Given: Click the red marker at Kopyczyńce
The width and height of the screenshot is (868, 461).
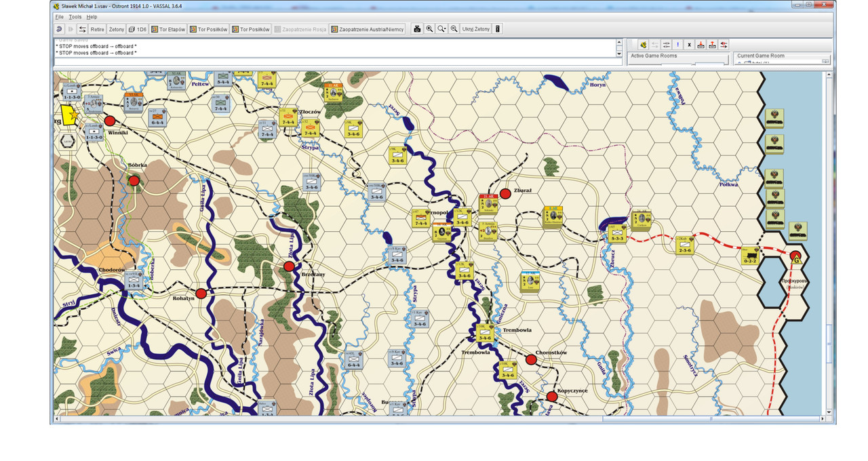Looking at the screenshot, I should (x=551, y=397).
